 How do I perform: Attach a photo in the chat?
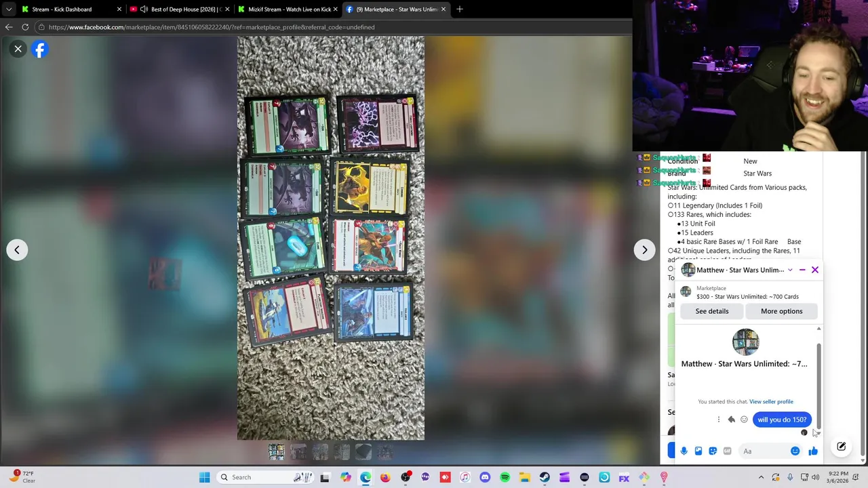tap(698, 451)
